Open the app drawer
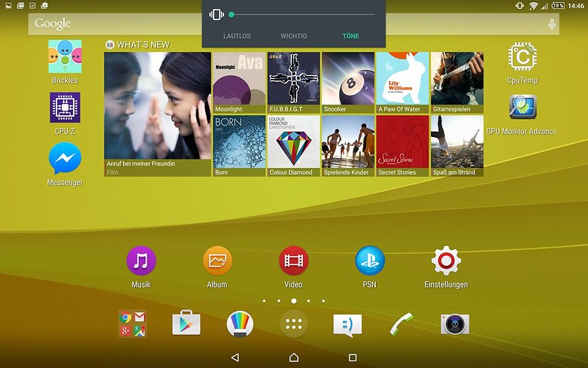The height and width of the screenshot is (368, 588). pos(294,324)
